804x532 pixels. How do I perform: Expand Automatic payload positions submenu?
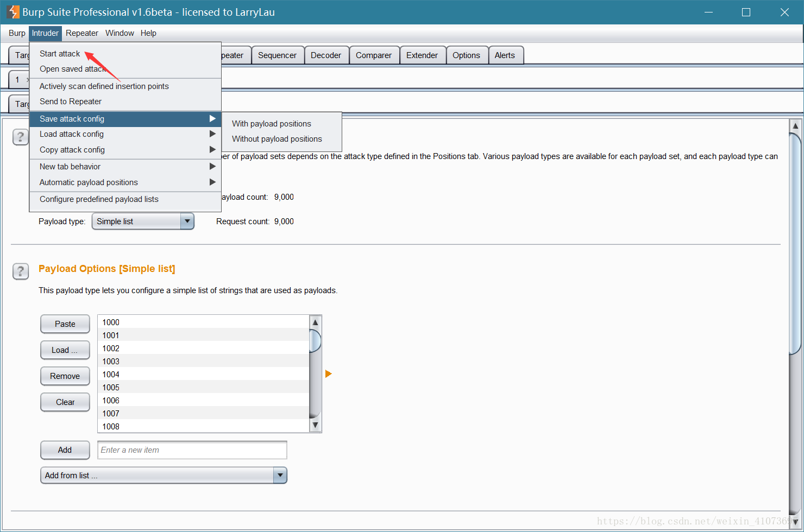(x=125, y=182)
